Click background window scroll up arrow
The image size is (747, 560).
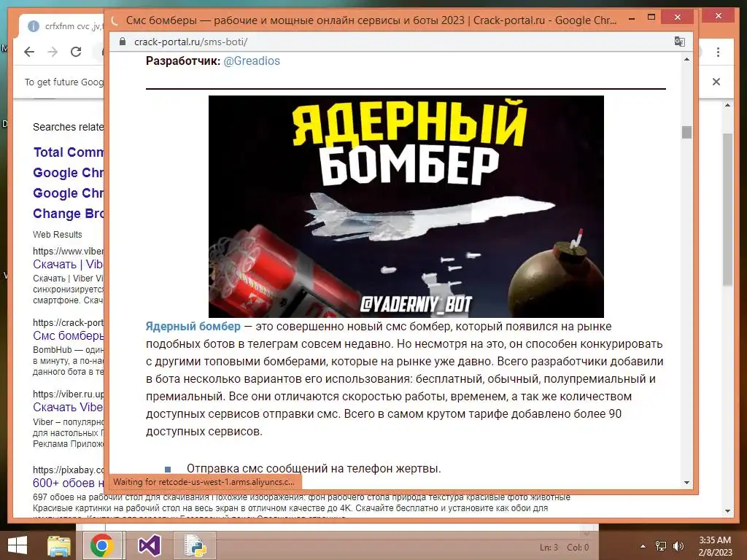(727, 105)
